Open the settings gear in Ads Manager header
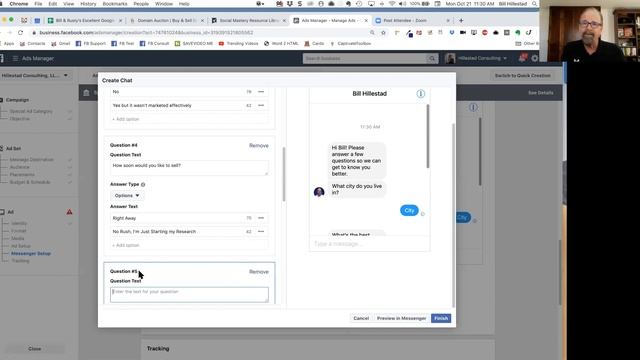Image resolution: width=640 pixels, height=360 pixels. [534, 58]
